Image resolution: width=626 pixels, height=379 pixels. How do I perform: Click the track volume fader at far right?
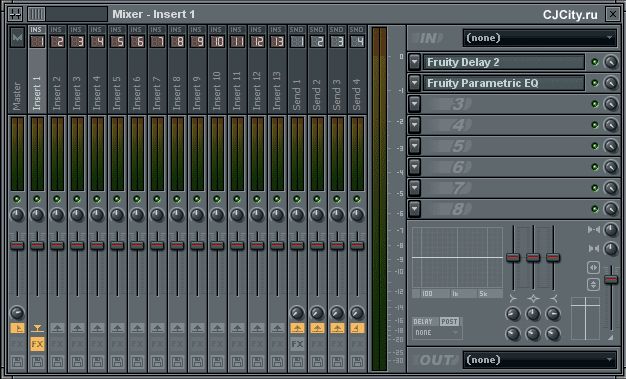pos(611,279)
